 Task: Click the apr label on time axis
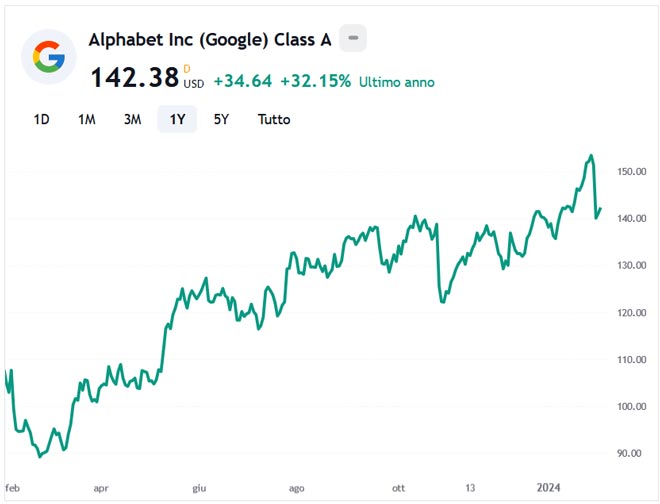click(x=100, y=488)
